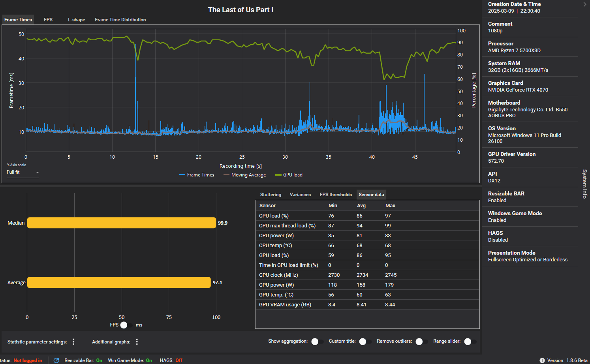Open the Variances tab
The image size is (590, 364).
(300, 195)
